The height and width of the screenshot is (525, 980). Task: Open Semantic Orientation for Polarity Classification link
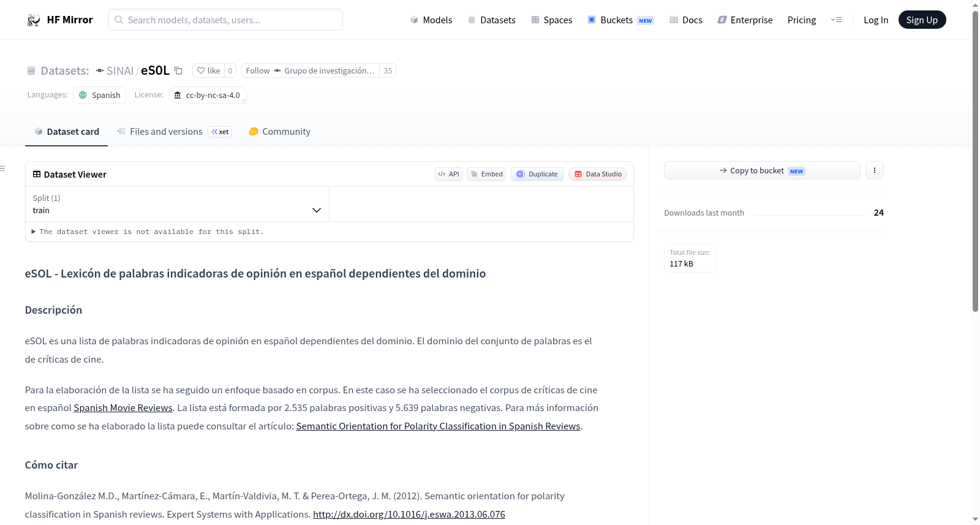tap(438, 426)
